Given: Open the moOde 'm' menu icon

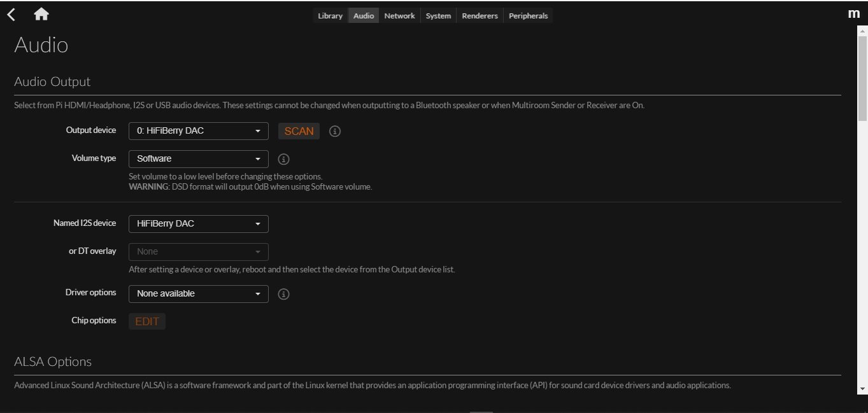Looking at the screenshot, I should (854, 14).
